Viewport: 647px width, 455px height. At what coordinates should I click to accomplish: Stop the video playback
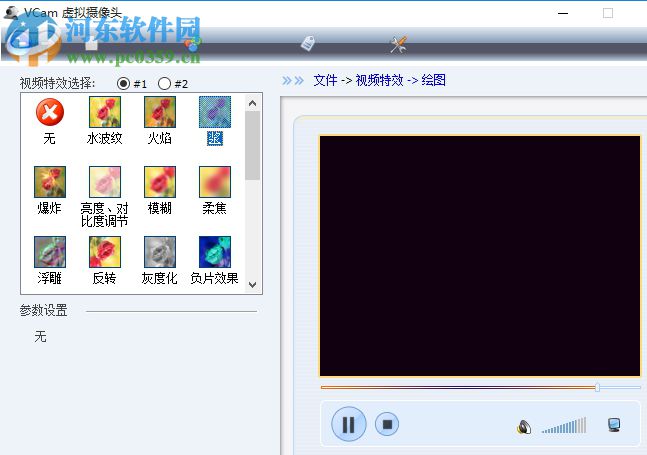click(387, 424)
